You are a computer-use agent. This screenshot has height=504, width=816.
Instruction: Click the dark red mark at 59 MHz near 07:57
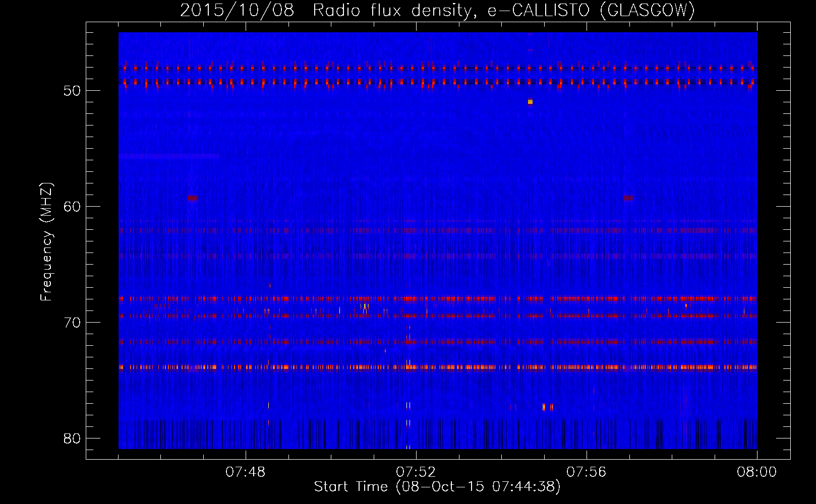point(628,198)
